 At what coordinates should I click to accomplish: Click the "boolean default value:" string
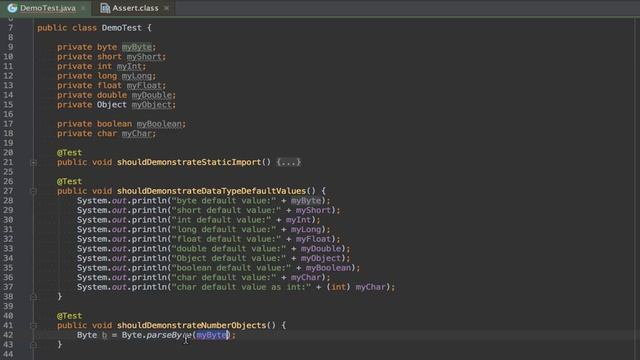click(x=231, y=268)
